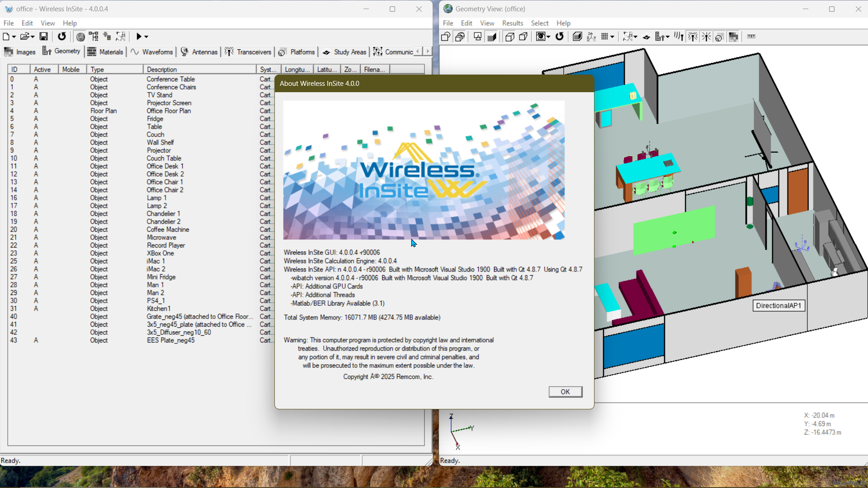868x488 pixels.
Task: Click the XYZ axes icon
Action: pyautogui.click(x=591, y=37)
